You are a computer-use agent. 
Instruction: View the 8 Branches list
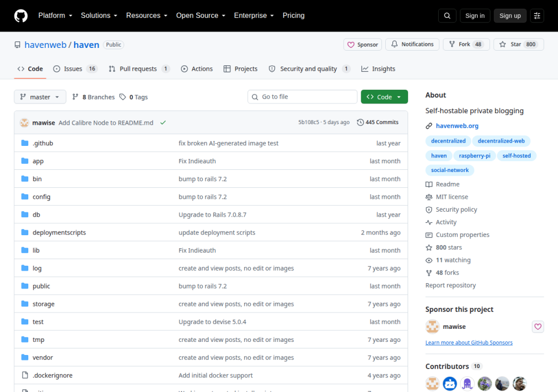(x=93, y=97)
